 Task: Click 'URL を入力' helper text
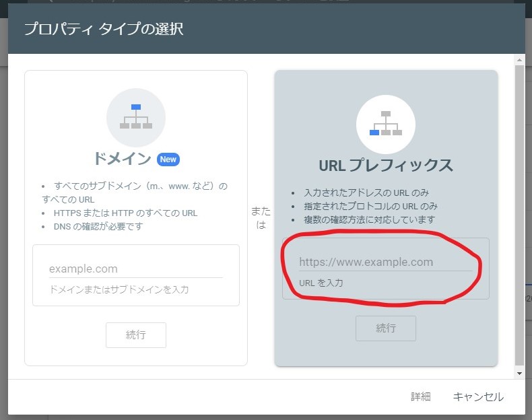pos(321,283)
